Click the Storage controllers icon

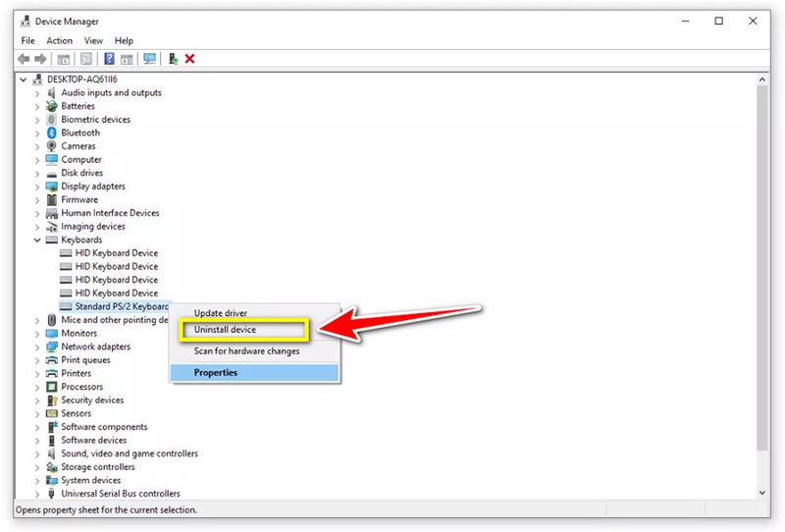click(x=52, y=467)
